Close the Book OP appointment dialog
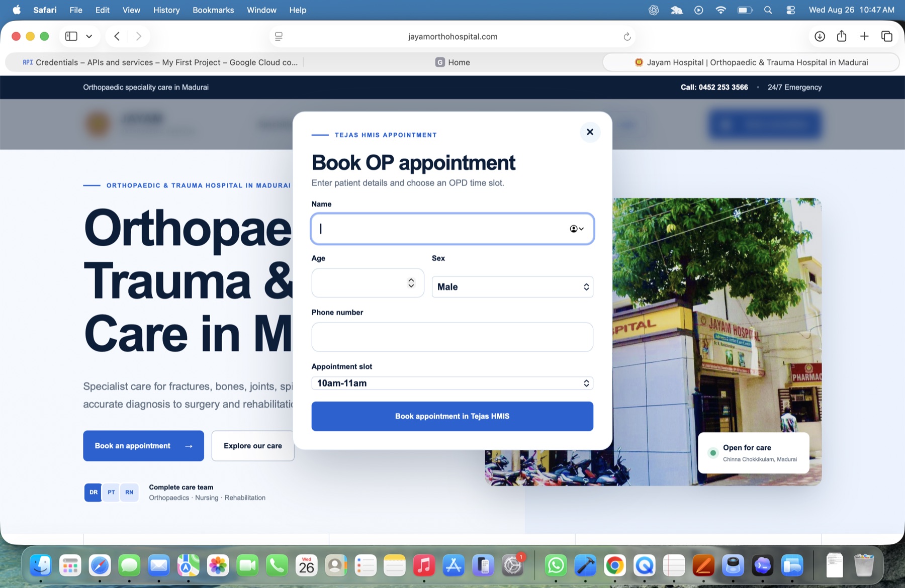905x588 pixels. 590,132
